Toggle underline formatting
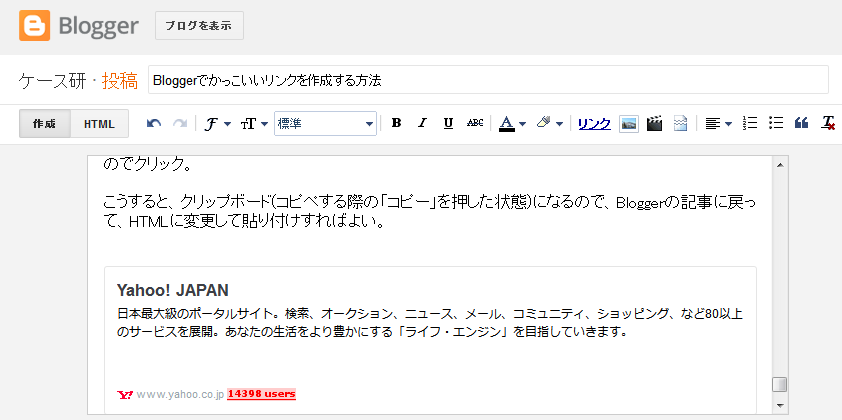Viewport: 842px width, 420px height. point(448,124)
